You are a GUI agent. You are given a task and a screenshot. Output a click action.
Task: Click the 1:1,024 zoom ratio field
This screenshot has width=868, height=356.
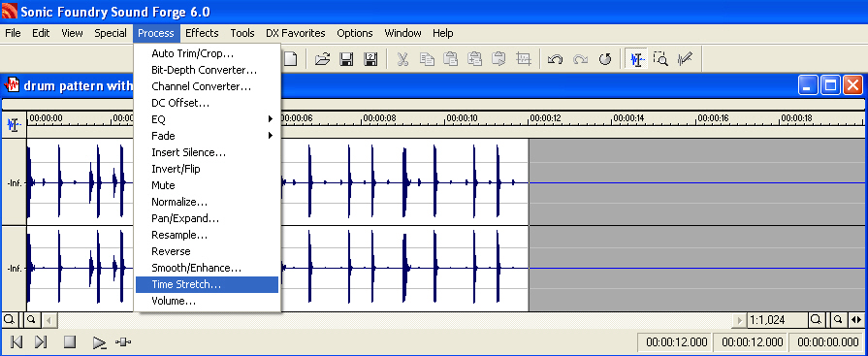[x=777, y=320]
